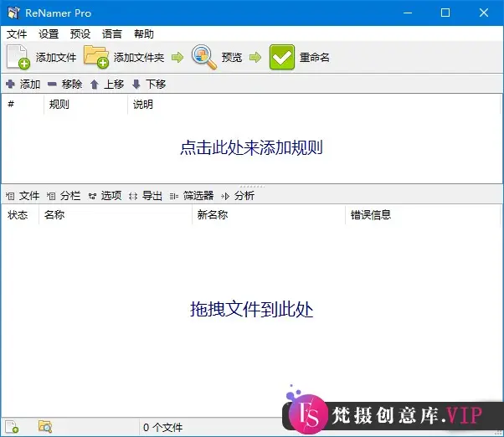This screenshot has height=437, width=504.
Task: Click the 添加 plus icon in rules bar
Action: click(10, 85)
